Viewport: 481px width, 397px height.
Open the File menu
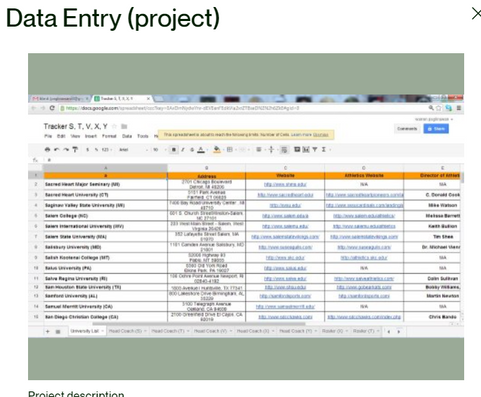[48, 136]
